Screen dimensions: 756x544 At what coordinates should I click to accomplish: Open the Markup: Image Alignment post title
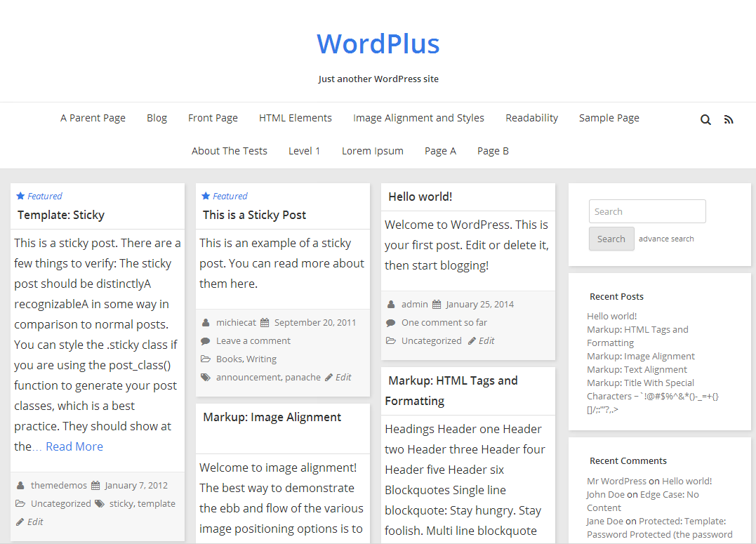[272, 417]
